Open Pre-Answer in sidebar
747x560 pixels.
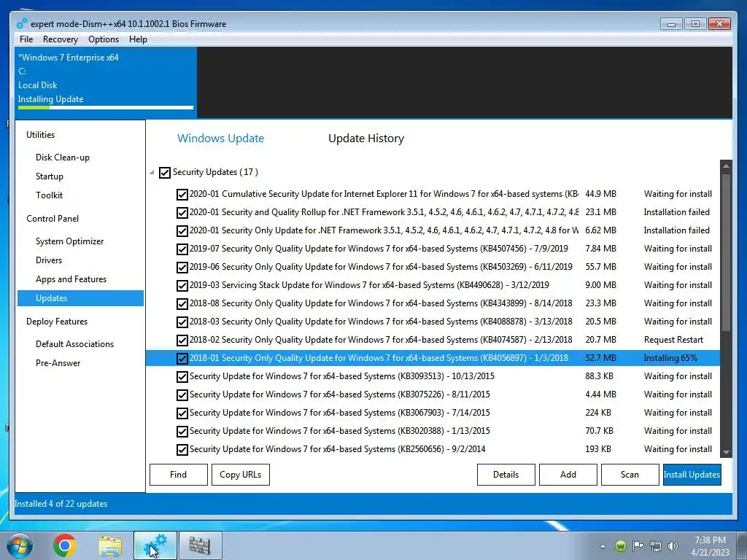pyautogui.click(x=58, y=363)
